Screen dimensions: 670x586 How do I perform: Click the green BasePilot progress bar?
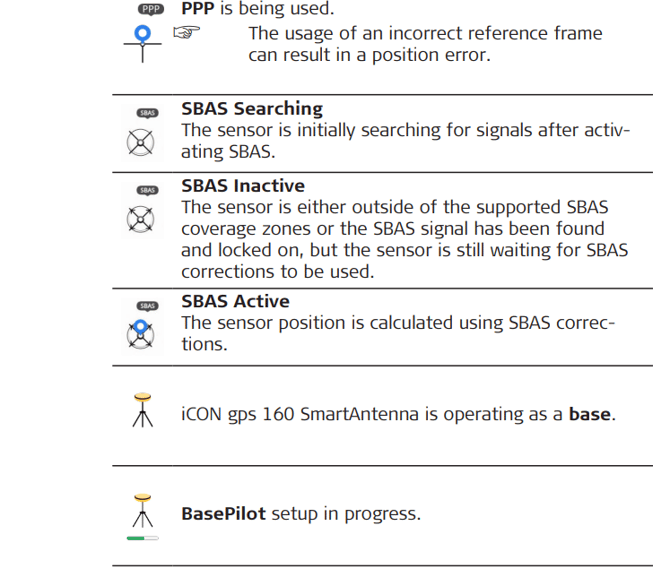[142, 538]
